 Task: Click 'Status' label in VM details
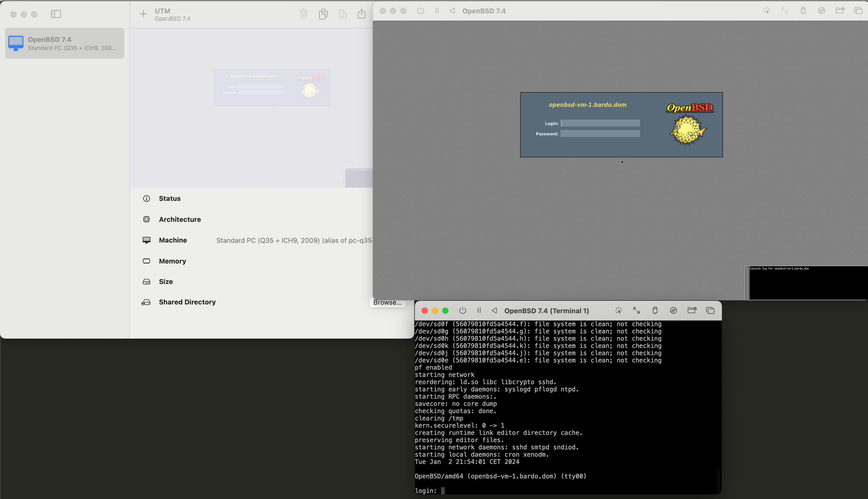point(170,199)
